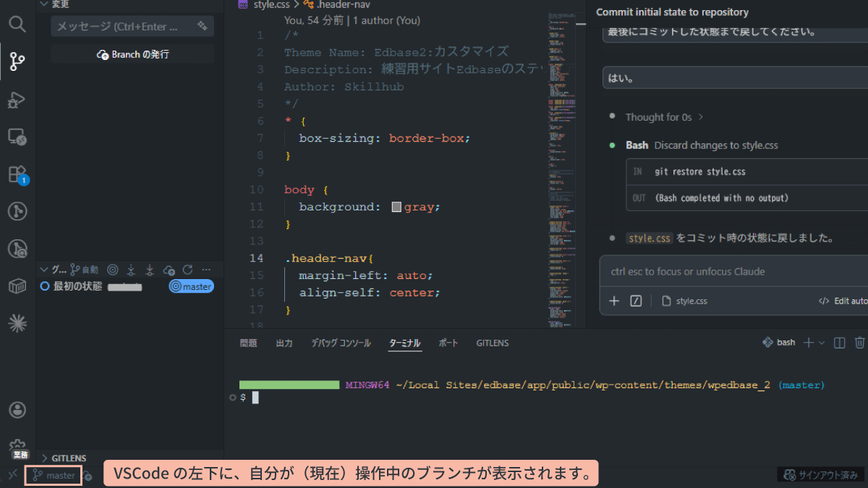Select the 問題 panel tab
868x488 pixels.
click(248, 343)
